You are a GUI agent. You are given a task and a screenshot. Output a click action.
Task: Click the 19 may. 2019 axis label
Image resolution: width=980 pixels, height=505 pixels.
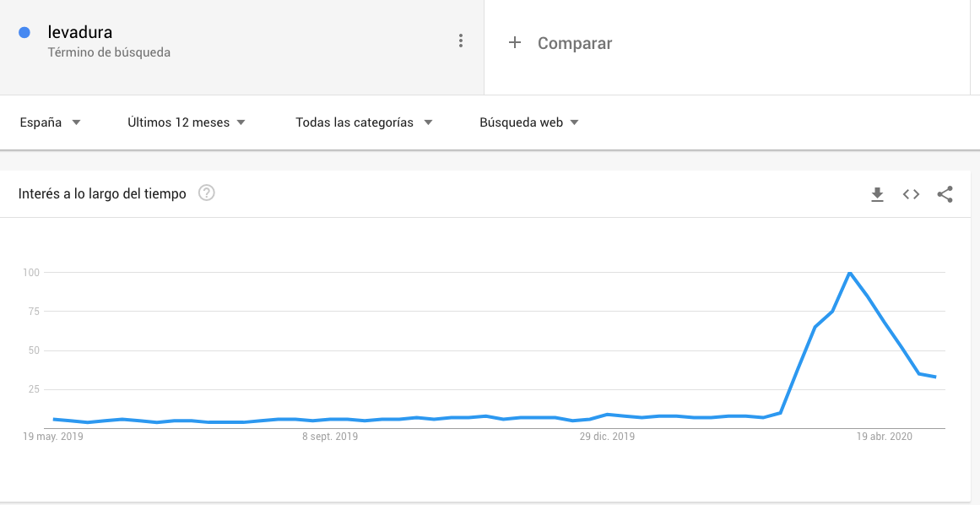[54, 437]
